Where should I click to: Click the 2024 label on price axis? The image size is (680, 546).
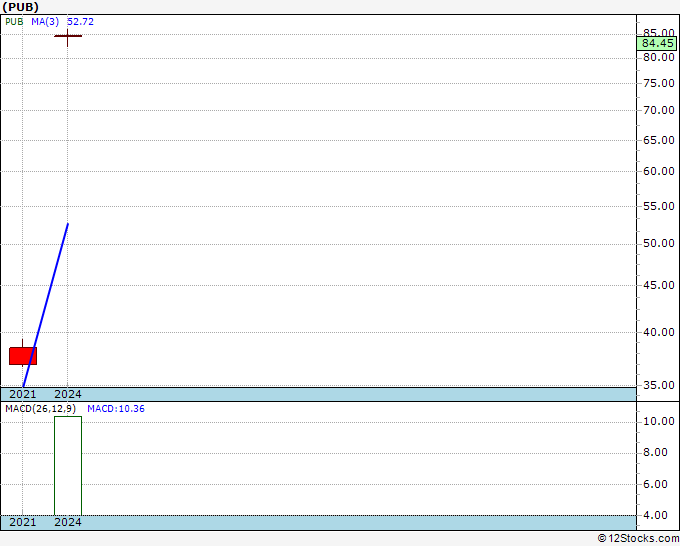point(68,394)
